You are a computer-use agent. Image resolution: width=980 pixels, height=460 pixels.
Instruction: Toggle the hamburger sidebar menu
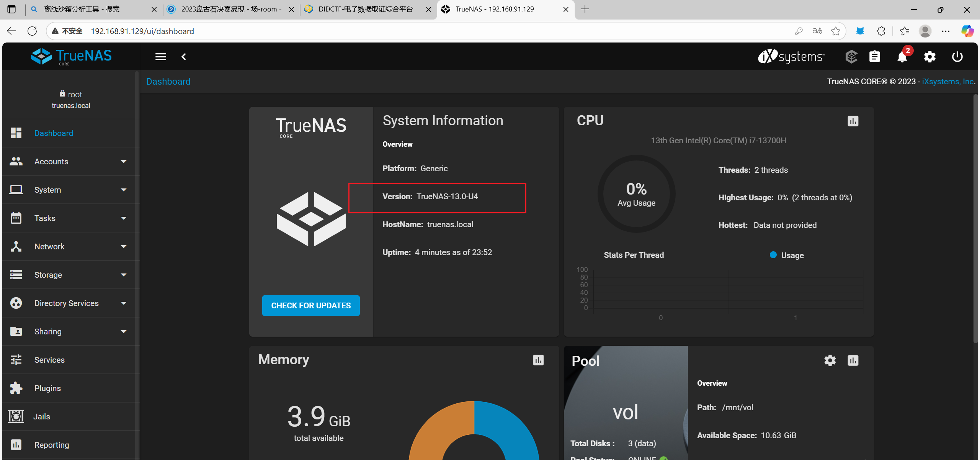point(161,57)
